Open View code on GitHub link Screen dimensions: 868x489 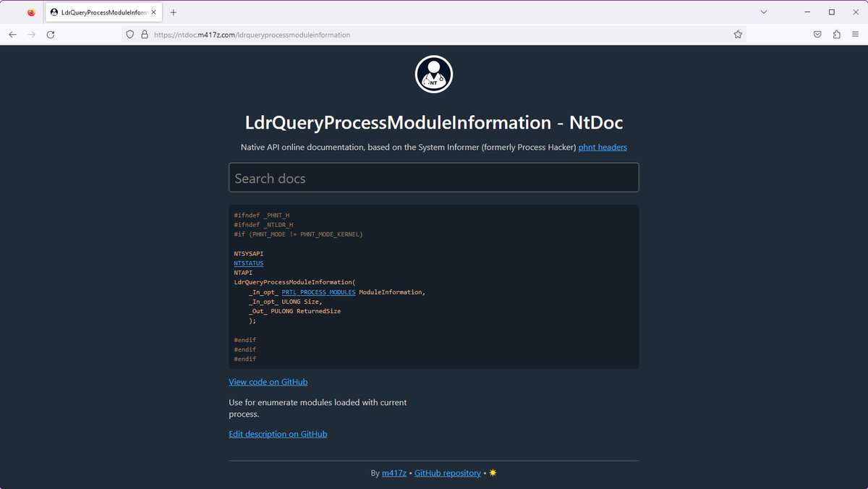(x=268, y=381)
